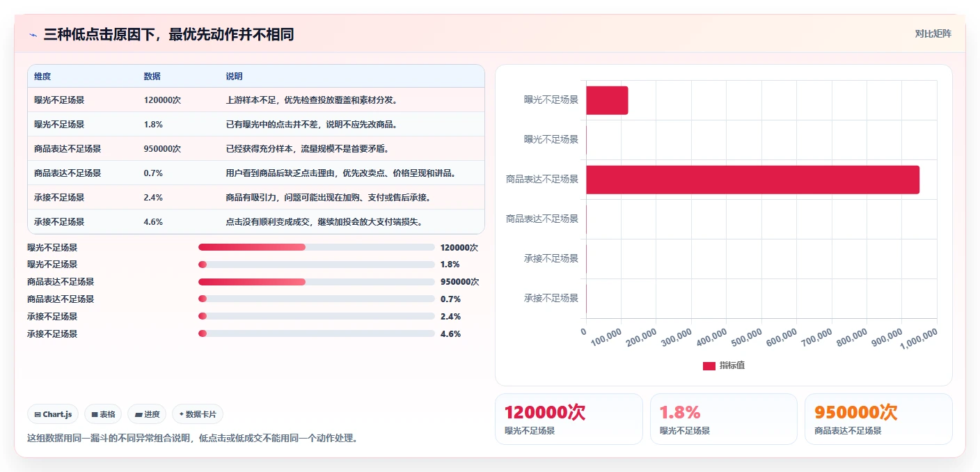Click the short chart bar reaching 120,000
Screen dimensions: 980x472
tap(607, 100)
